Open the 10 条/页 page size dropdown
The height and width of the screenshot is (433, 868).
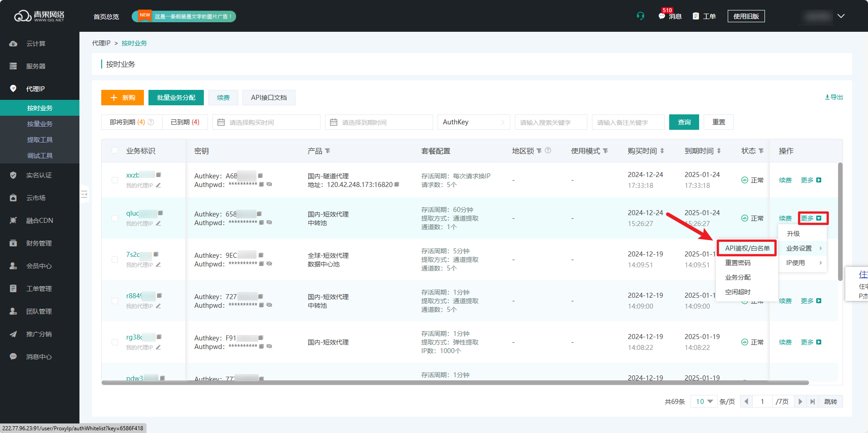click(704, 402)
